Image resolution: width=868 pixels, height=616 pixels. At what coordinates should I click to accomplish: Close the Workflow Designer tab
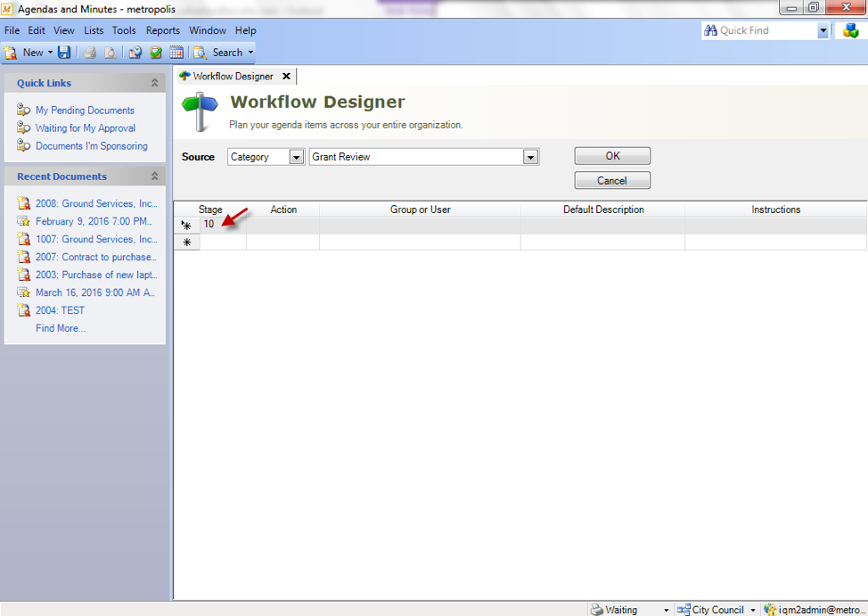point(286,77)
